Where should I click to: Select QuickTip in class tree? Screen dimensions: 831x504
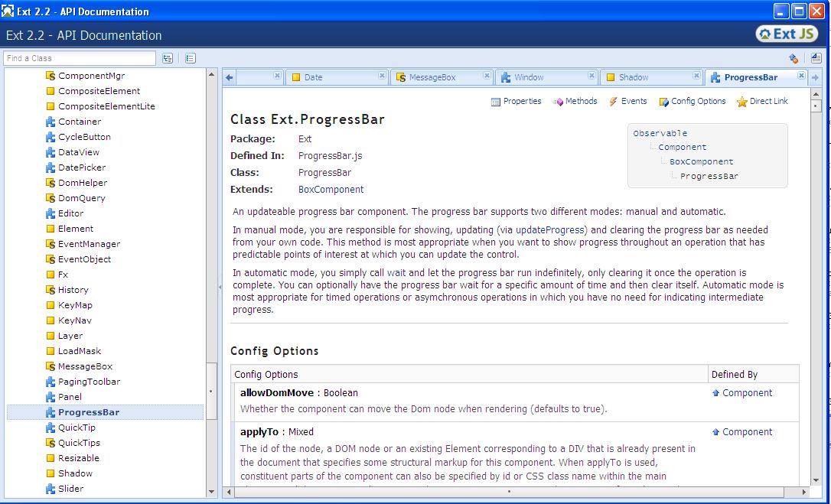point(77,428)
